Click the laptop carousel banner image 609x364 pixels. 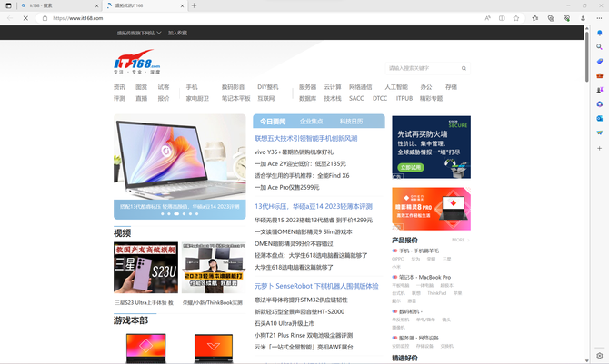click(179, 157)
